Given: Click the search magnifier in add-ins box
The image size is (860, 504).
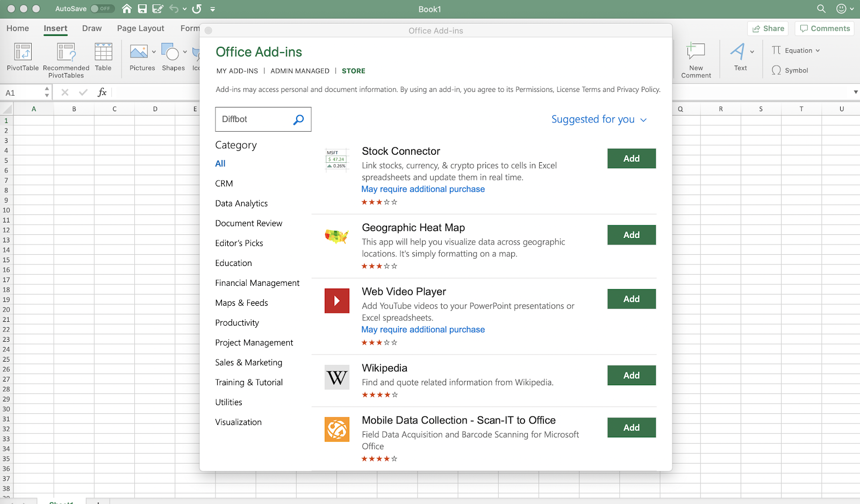Looking at the screenshot, I should pos(298,119).
